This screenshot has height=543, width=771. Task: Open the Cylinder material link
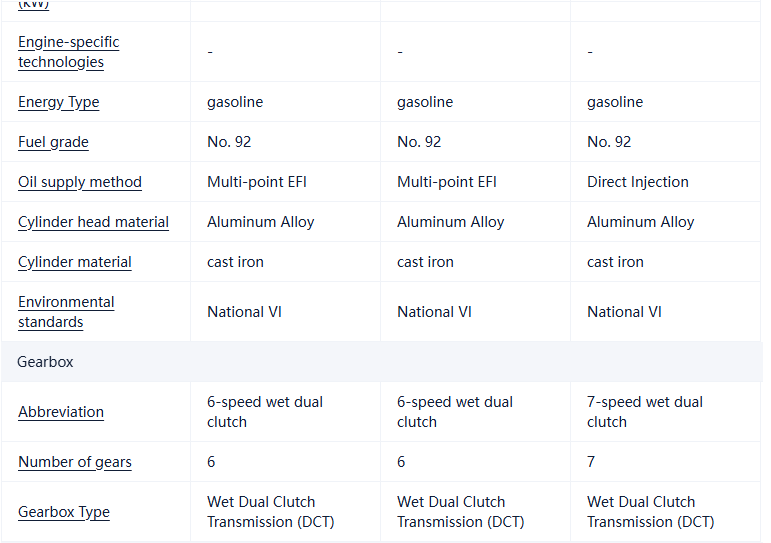pyautogui.click(x=75, y=262)
